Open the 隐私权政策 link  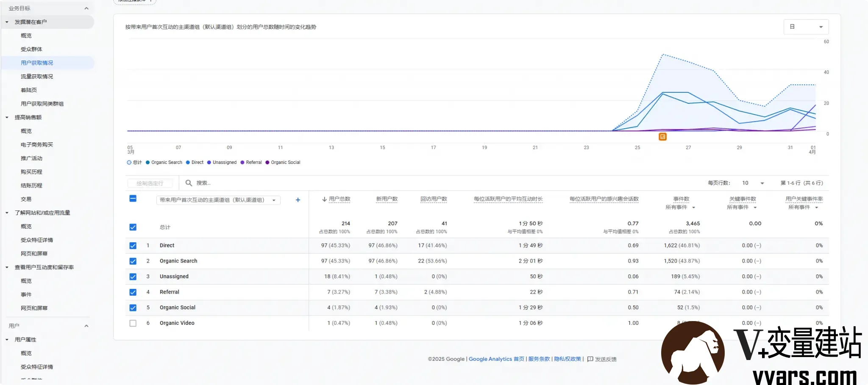coord(568,359)
